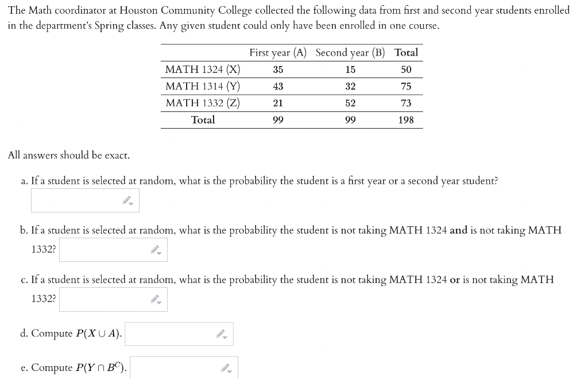Click the MATH 1324 (X) row label
This screenshot has height=379, width=588.
[202, 69]
